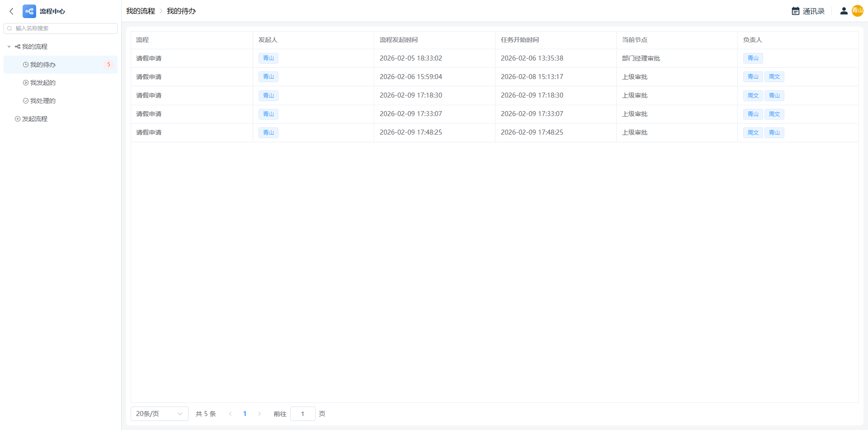Click 我的流程 breadcrumb link

[x=140, y=11]
